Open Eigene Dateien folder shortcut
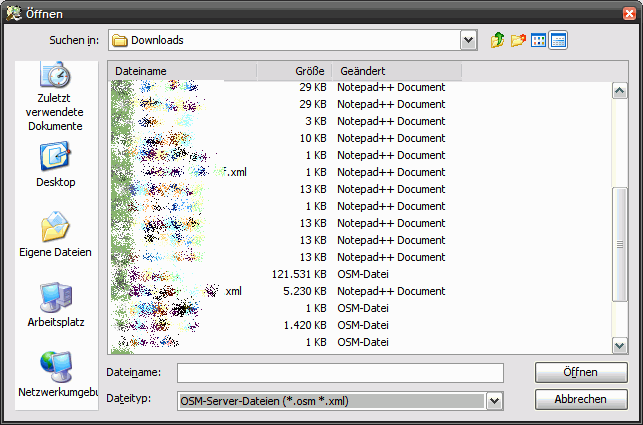 (55, 235)
